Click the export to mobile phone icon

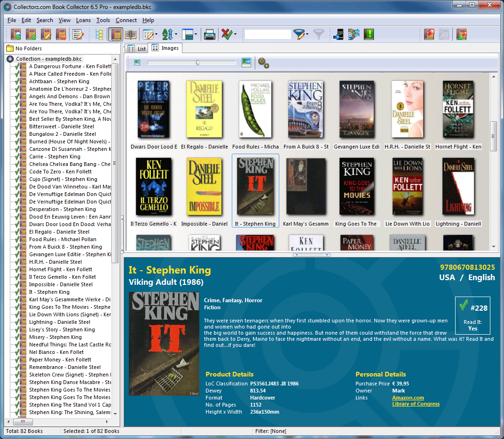338,34
